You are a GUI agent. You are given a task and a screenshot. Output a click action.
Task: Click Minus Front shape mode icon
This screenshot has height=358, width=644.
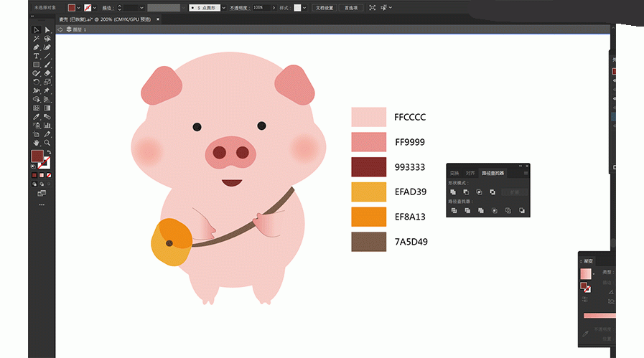point(466,192)
